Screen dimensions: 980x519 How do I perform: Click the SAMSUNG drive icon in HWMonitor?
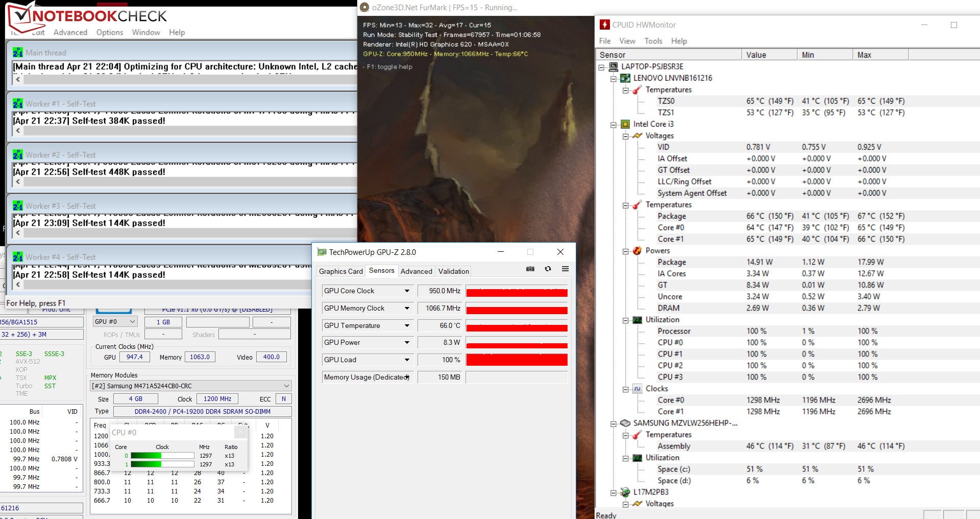[625, 423]
